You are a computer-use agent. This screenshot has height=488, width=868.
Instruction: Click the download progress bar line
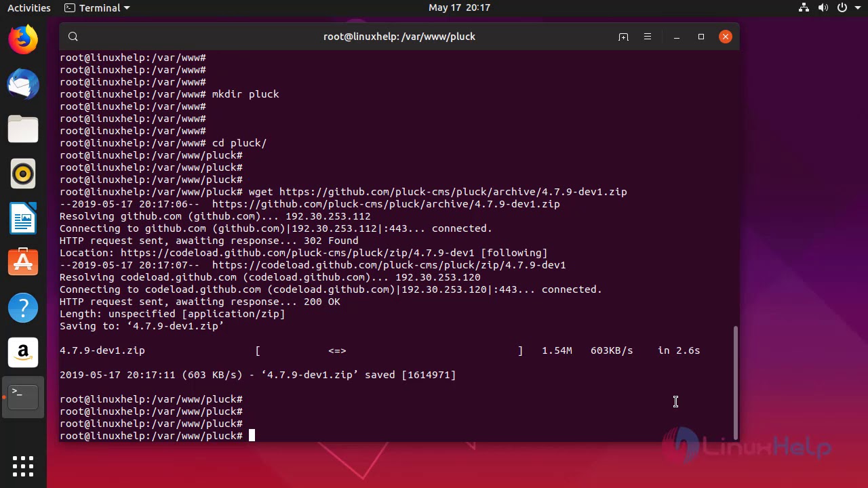point(380,350)
